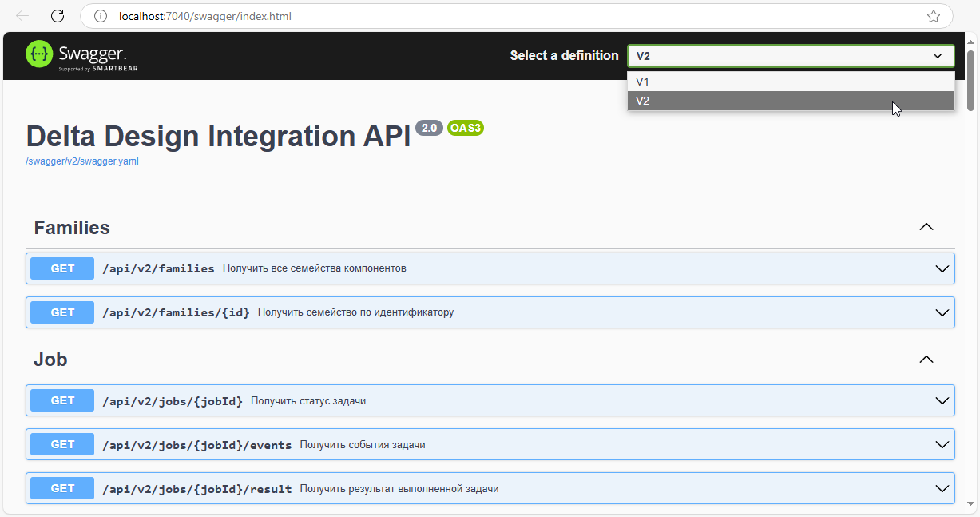Click GET button for /api/v2/jobs/{jobId}
Screen dimensions: 980x517
[x=62, y=400]
